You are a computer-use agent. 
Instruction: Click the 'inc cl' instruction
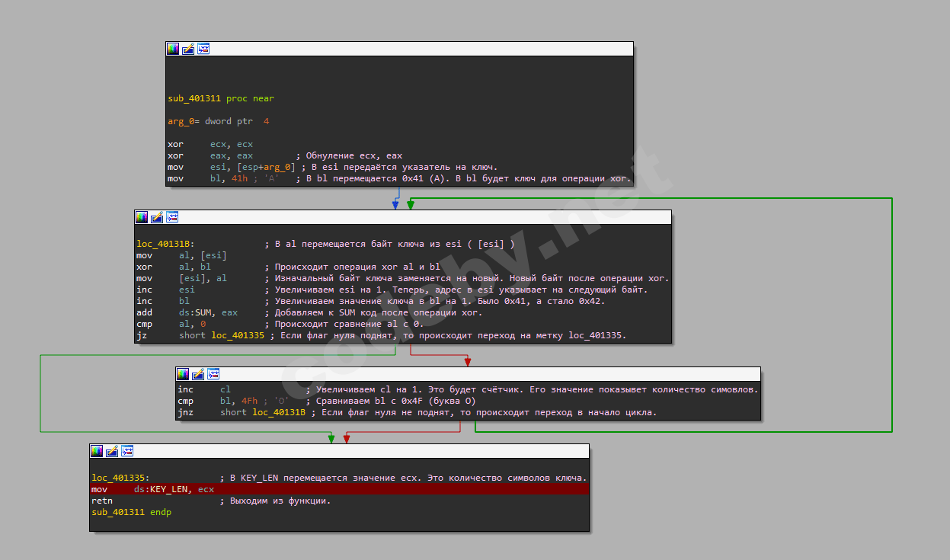click(204, 389)
